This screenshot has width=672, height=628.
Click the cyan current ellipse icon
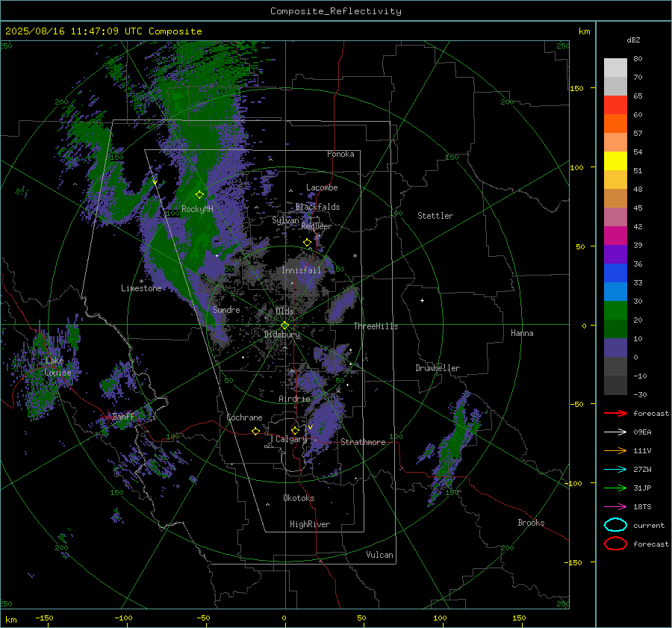pyautogui.click(x=615, y=525)
